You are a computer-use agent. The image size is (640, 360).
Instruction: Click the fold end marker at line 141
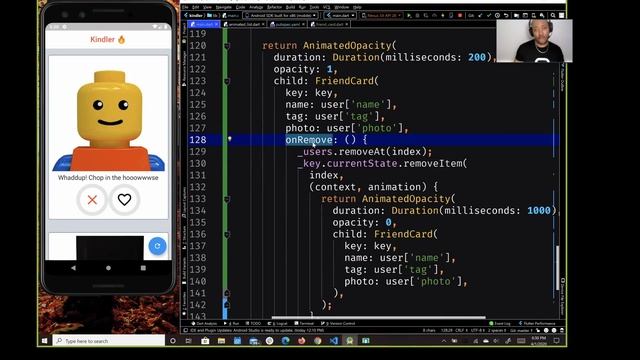pos(227,293)
